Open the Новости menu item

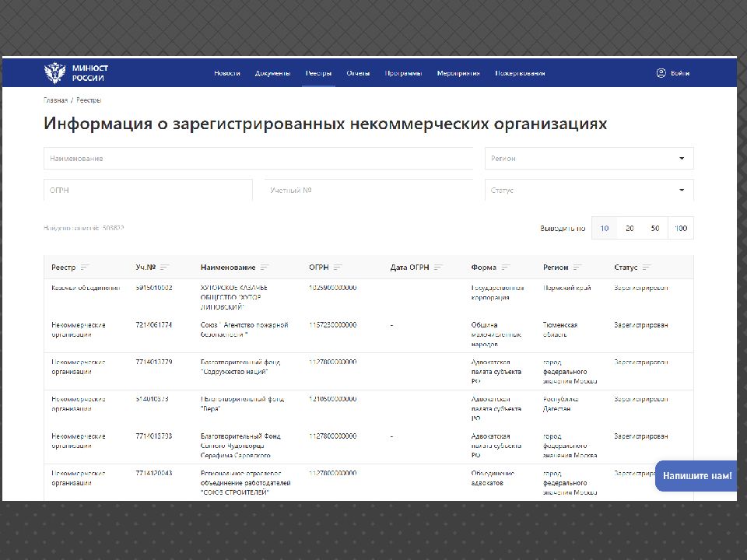point(226,73)
